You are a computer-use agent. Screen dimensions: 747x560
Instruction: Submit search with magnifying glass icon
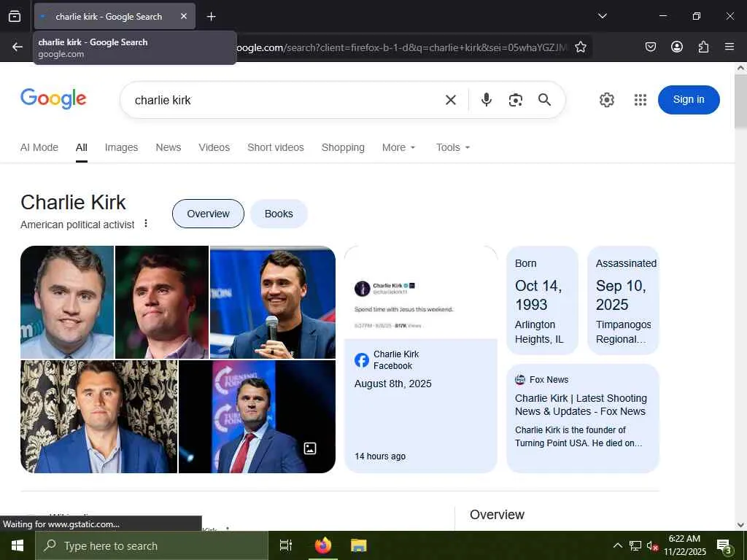click(x=544, y=99)
